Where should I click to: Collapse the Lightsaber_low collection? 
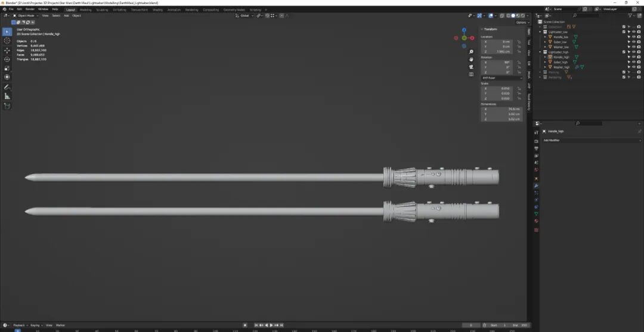click(x=540, y=32)
